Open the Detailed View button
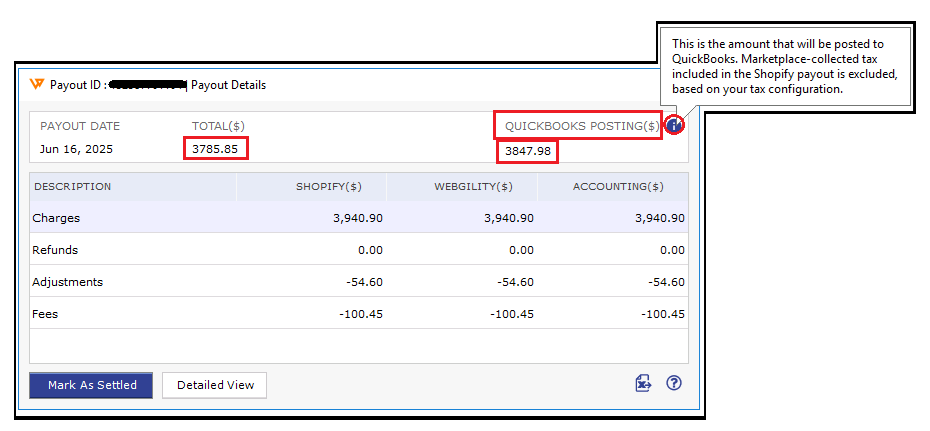This screenshot has width=930, height=431. coord(214,385)
